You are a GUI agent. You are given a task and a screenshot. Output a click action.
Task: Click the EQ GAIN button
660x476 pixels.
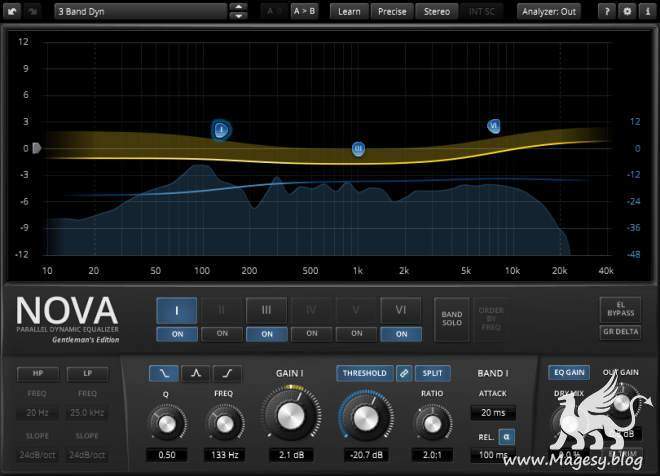[x=569, y=372]
